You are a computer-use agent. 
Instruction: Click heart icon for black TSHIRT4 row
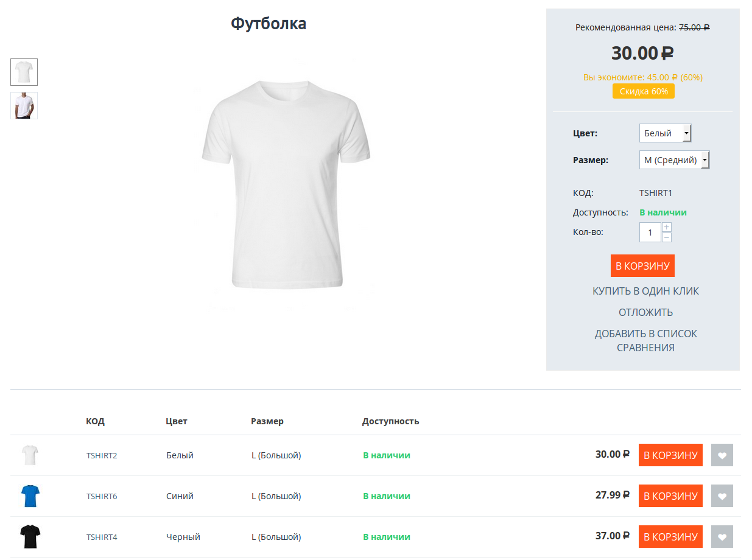(722, 537)
